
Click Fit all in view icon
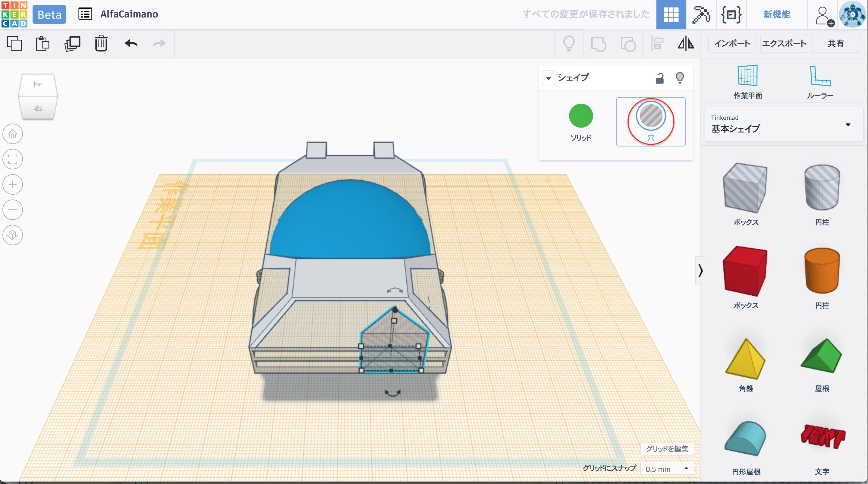click(x=13, y=159)
